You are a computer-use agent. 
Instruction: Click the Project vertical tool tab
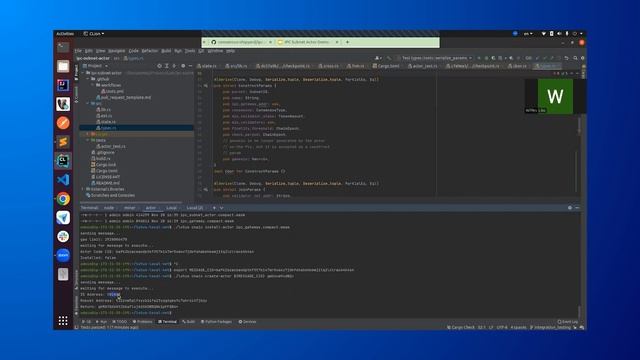coord(76,73)
